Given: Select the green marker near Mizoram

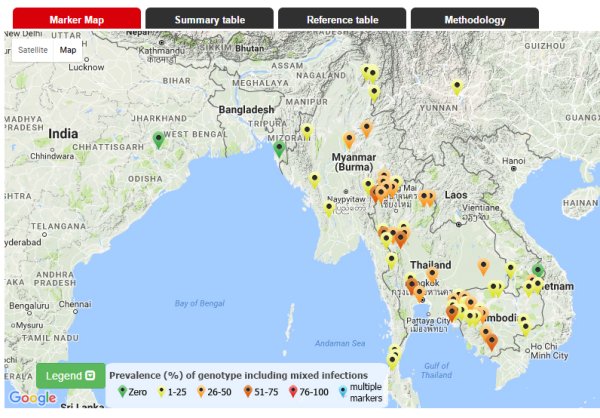Looking at the screenshot, I should coord(279,149).
